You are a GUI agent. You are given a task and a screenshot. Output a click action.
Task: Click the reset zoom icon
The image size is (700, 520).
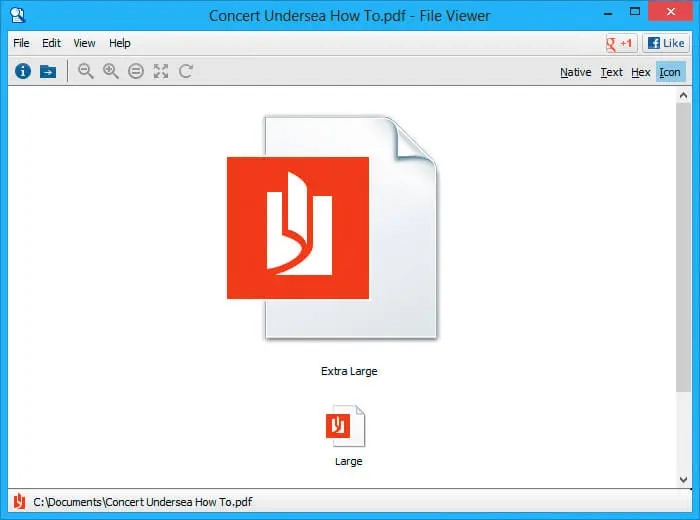pyautogui.click(x=136, y=71)
